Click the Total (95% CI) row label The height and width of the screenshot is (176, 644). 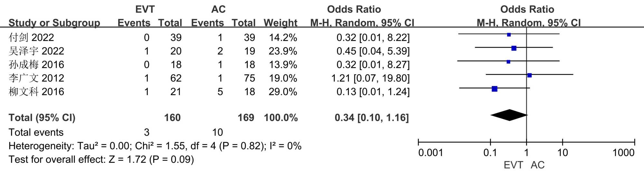point(42,118)
